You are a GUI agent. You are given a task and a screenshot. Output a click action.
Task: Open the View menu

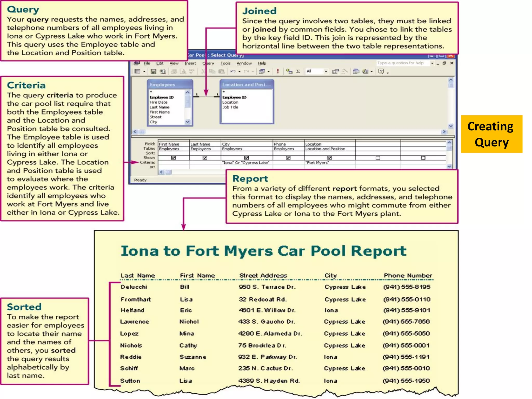174,63
